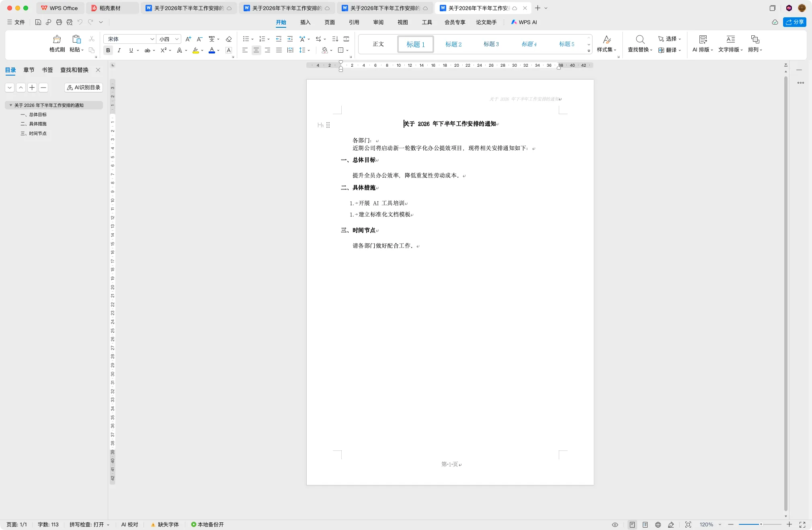Toggle left alignment

245,50
